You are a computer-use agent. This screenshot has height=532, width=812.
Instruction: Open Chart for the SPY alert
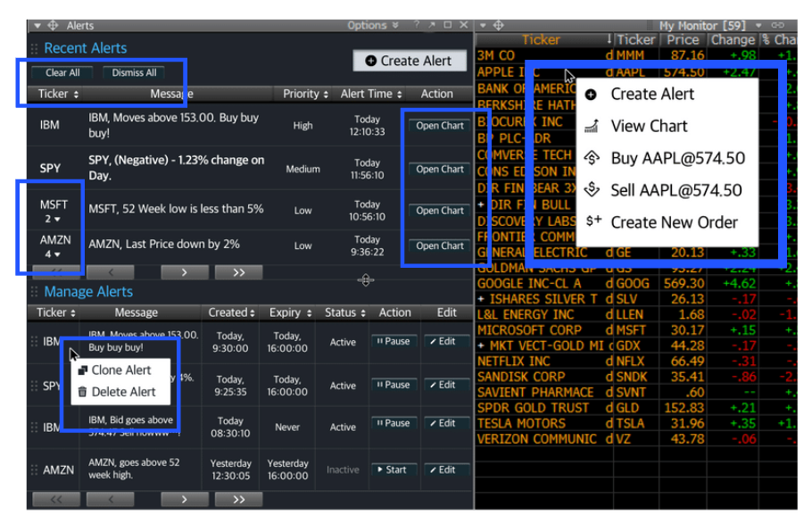click(x=440, y=169)
